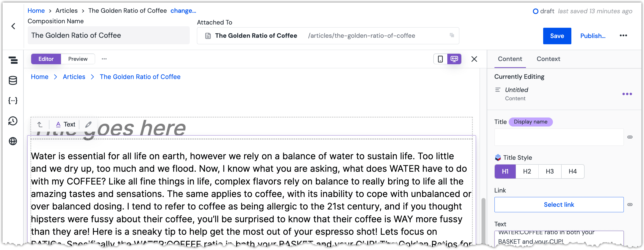Click the Title input field
Viewport: 644px width, 250px height.
pyautogui.click(x=559, y=137)
